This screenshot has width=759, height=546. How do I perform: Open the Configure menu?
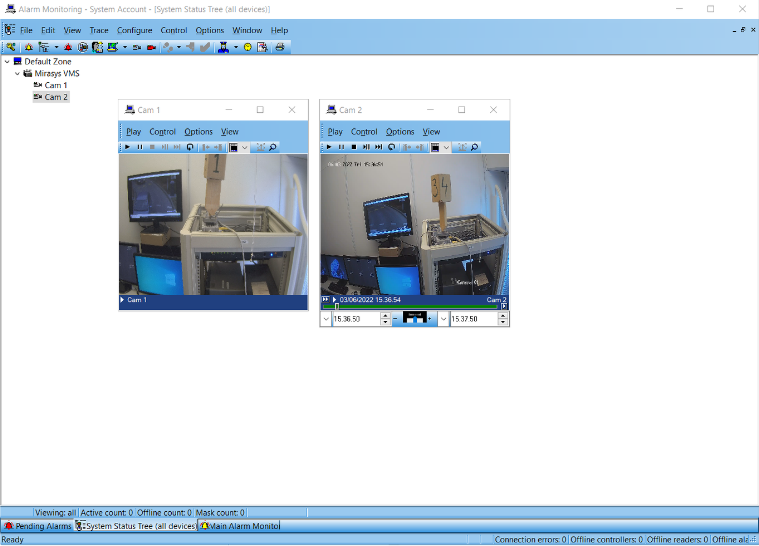point(135,30)
